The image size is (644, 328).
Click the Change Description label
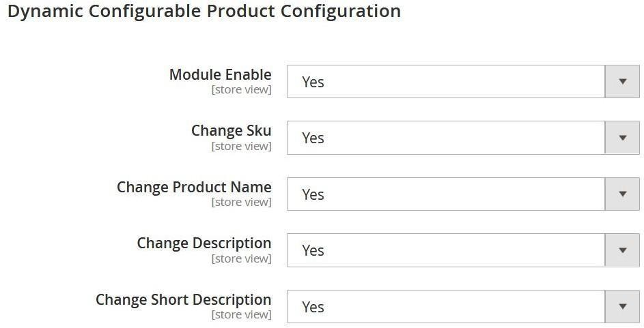point(204,243)
